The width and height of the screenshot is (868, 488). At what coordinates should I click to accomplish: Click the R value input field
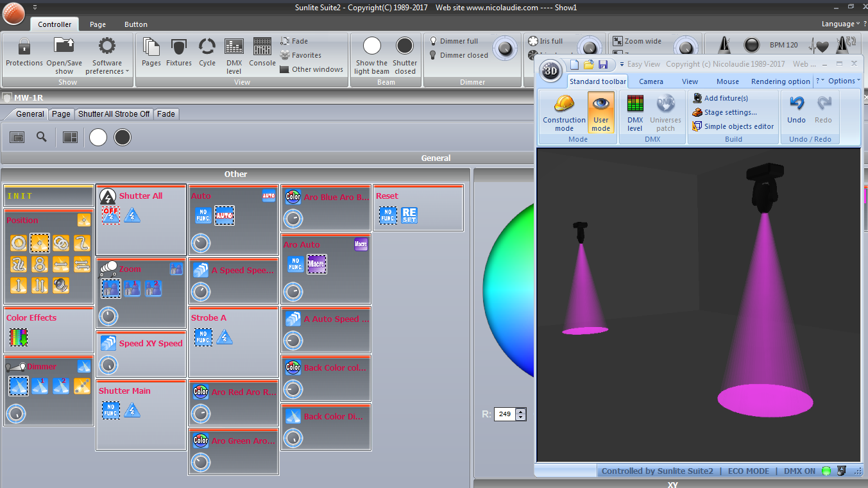pos(505,414)
